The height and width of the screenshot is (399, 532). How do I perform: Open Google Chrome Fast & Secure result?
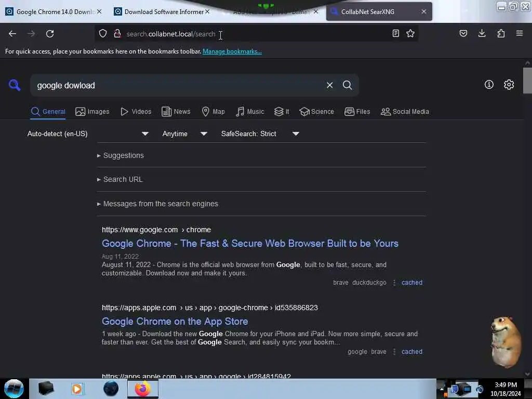click(x=250, y=244)
